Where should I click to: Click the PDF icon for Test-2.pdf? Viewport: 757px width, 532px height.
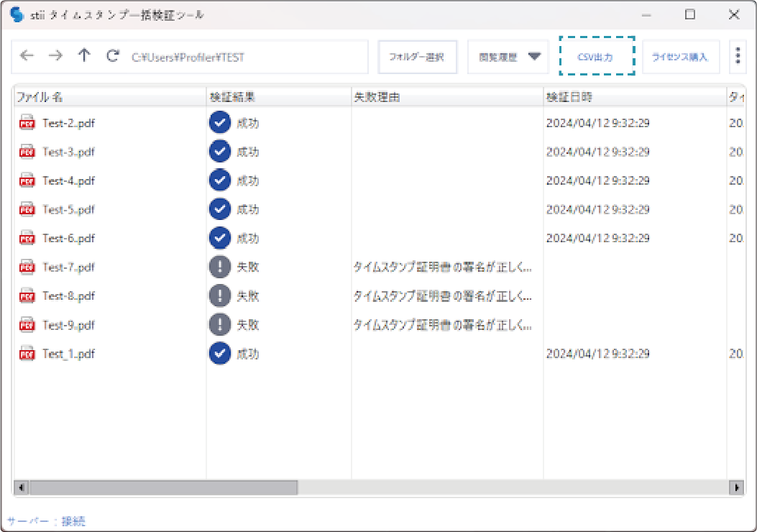pos(27,123)
